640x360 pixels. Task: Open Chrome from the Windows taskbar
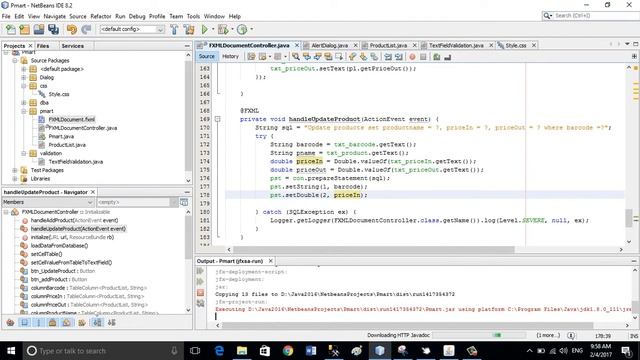click(x=288, y=351)
